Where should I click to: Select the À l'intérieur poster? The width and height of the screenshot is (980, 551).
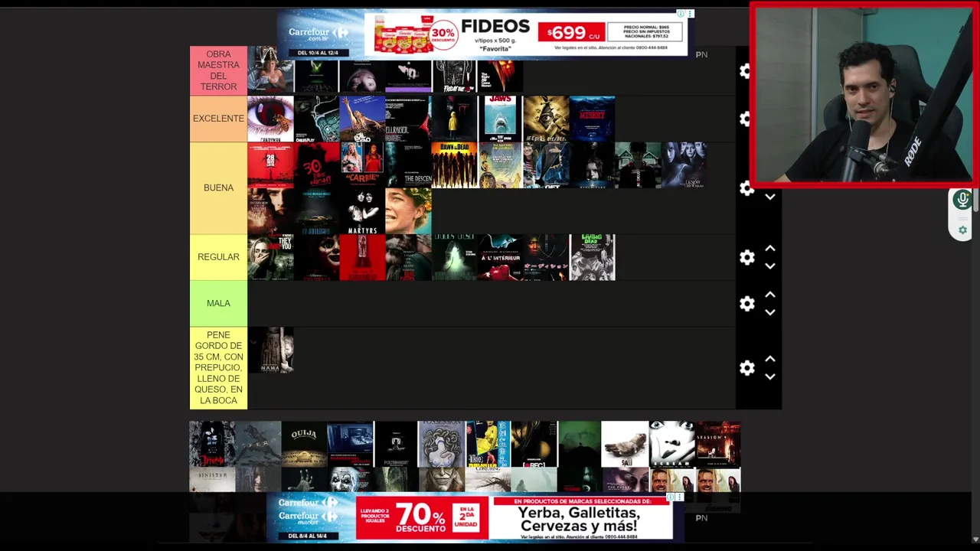500,258
